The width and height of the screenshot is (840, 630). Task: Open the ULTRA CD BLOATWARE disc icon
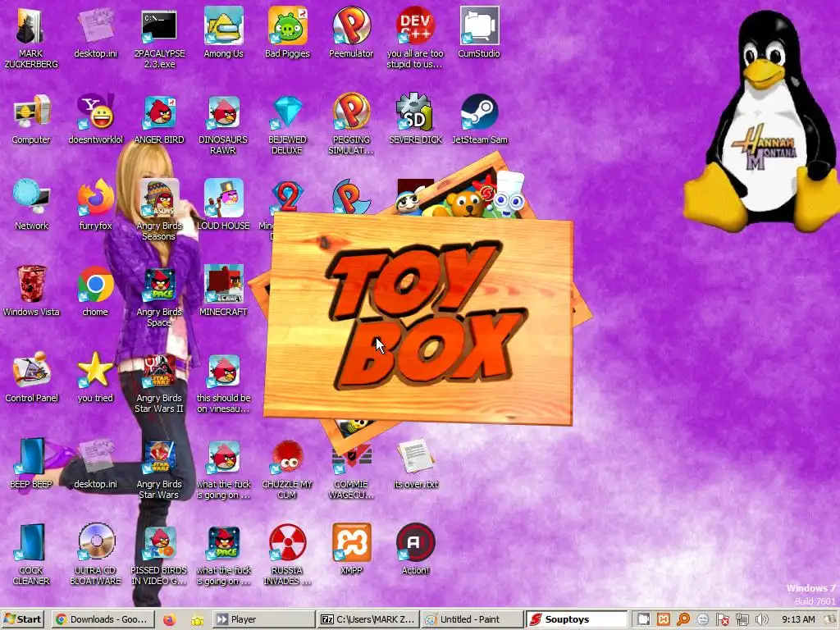(x=95, y=543)
